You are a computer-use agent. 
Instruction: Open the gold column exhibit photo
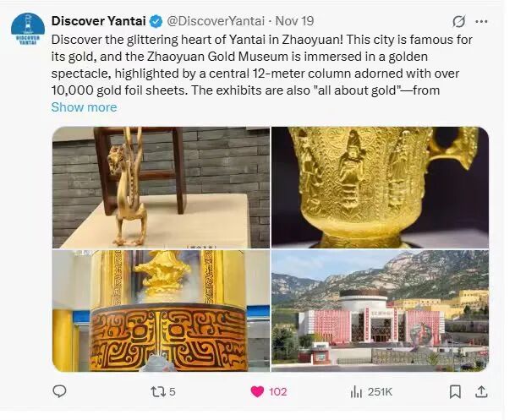tap(161, 311)
